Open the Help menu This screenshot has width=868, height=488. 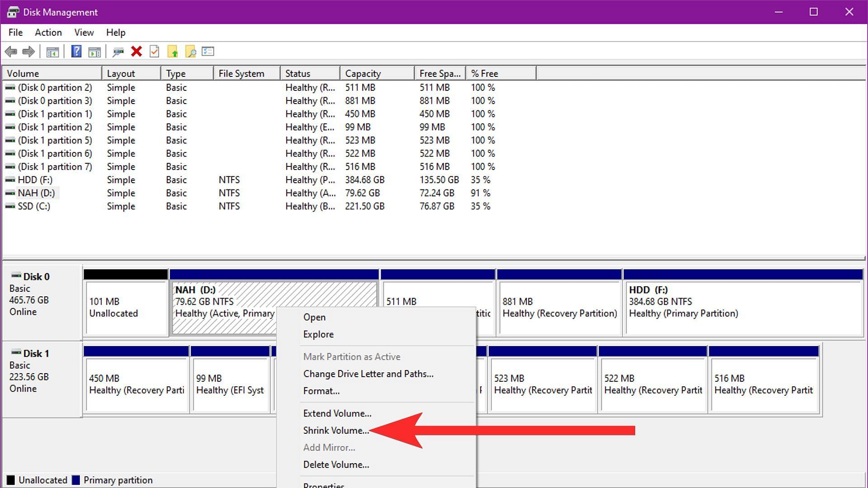(116, 33)
